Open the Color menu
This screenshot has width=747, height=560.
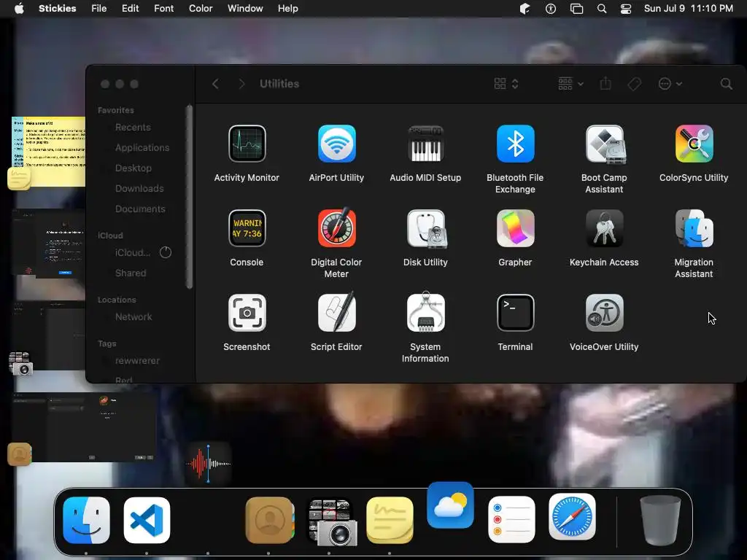coord(201,9)
